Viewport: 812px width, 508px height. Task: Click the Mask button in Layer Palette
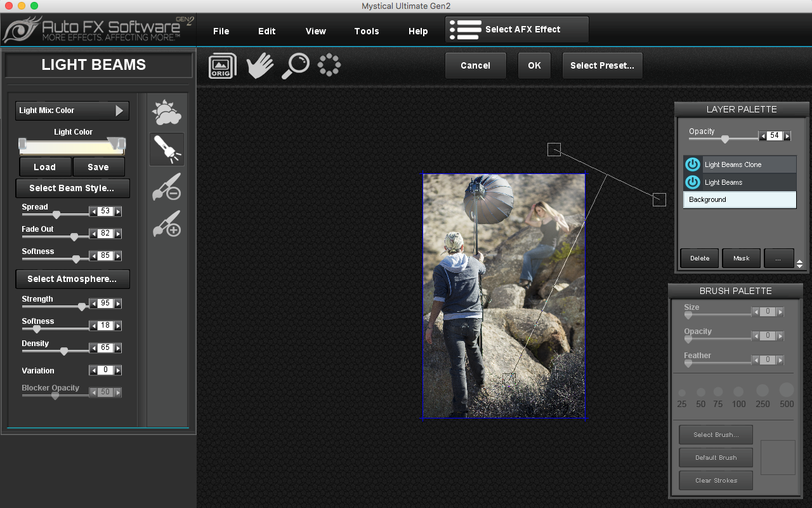pyautogui.click(x=741, y=258)
